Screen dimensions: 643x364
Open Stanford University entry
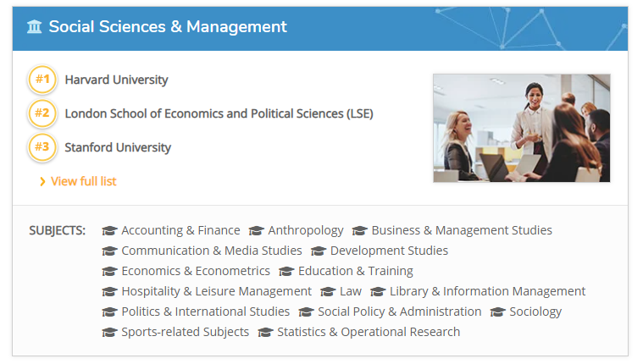click(118, 147)
